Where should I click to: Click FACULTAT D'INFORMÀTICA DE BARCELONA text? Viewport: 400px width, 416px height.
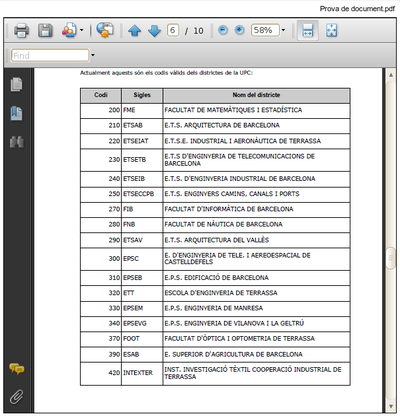229,209
